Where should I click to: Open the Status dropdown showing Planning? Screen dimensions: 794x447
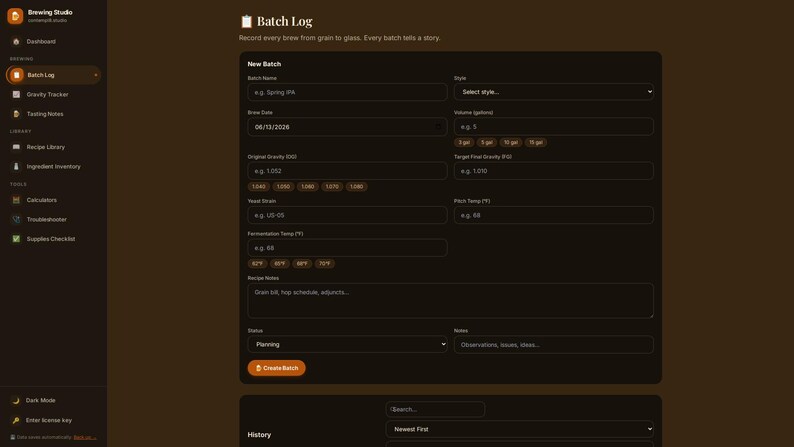347,344
